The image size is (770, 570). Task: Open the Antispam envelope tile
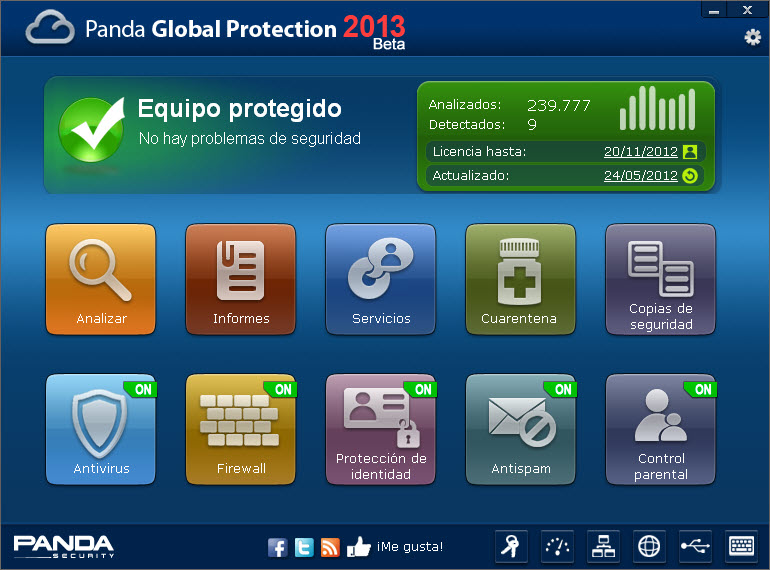point(521,430)
